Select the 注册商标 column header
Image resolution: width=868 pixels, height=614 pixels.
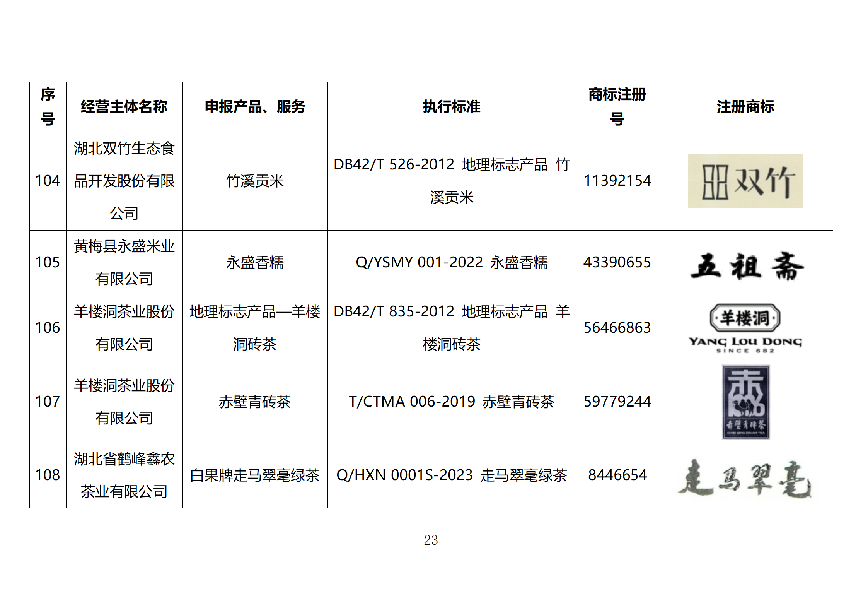745,107
